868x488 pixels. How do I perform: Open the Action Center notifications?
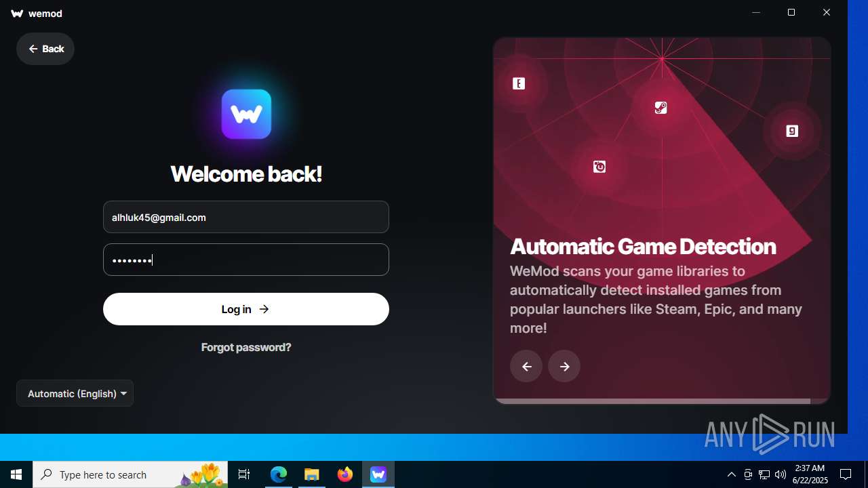[x=846, y=474]
